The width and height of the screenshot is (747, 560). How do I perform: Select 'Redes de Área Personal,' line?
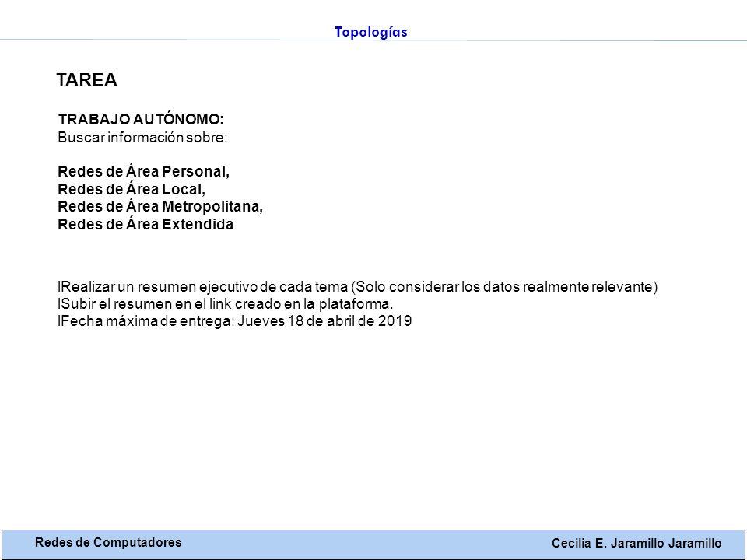143,171
